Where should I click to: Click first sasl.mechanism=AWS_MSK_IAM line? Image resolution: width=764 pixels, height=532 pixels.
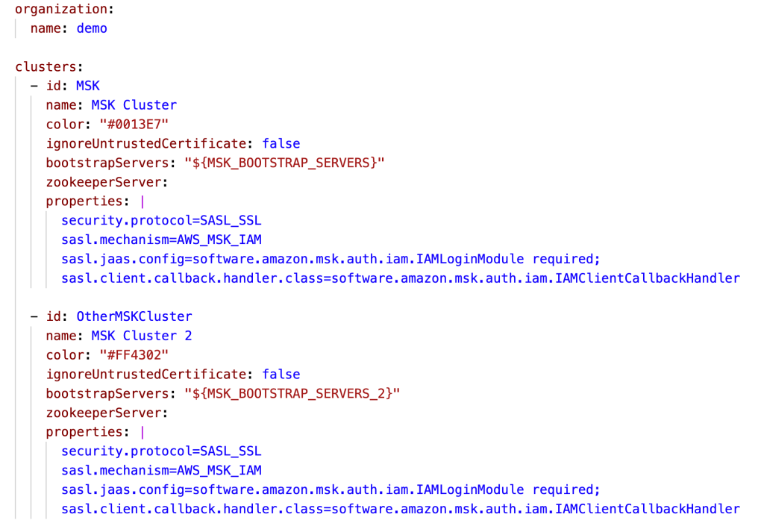click(161, 240)
